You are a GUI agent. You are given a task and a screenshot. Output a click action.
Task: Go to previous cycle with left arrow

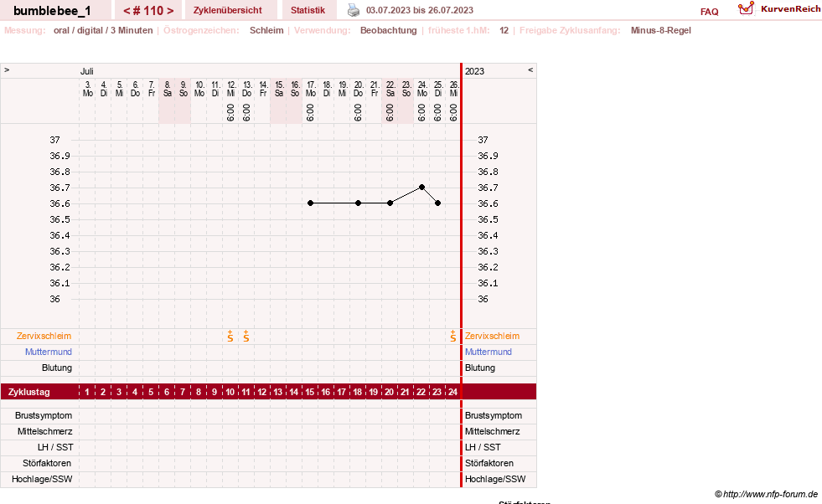coord(127,11)
